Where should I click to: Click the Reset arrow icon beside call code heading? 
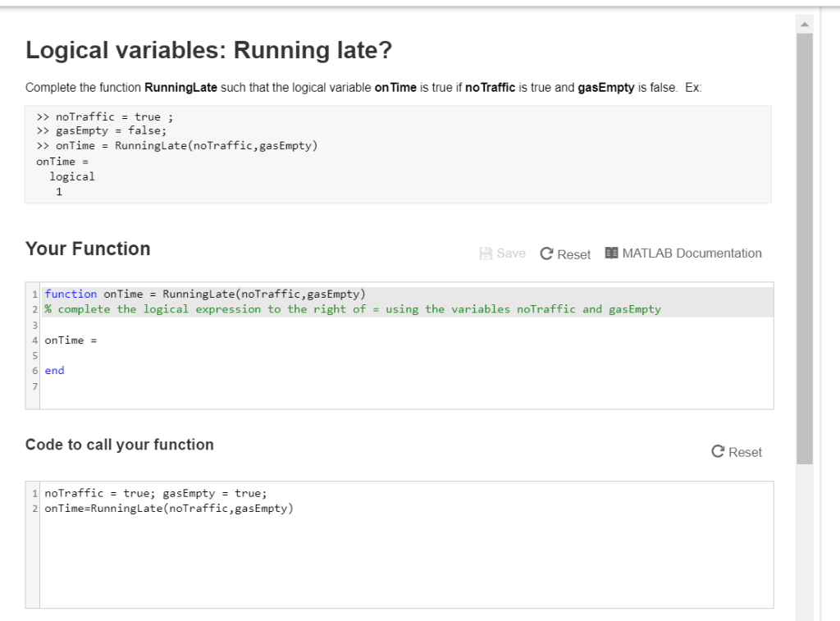coord(718,452)
